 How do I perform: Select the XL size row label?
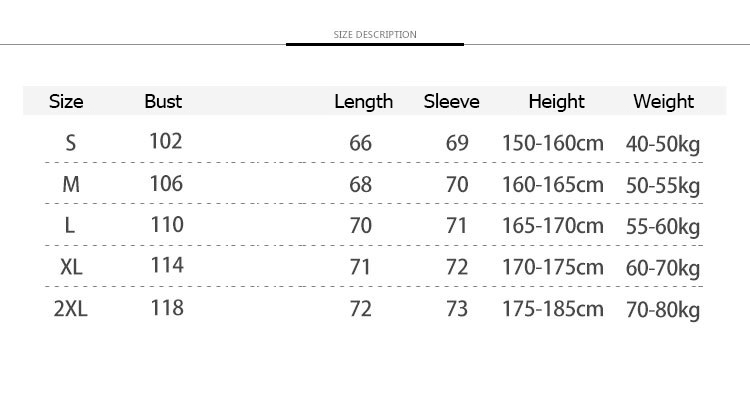[x=71, y=267]
